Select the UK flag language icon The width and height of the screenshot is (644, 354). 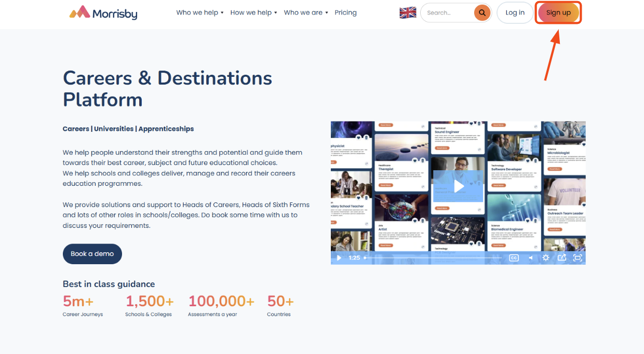pos(408,12)
